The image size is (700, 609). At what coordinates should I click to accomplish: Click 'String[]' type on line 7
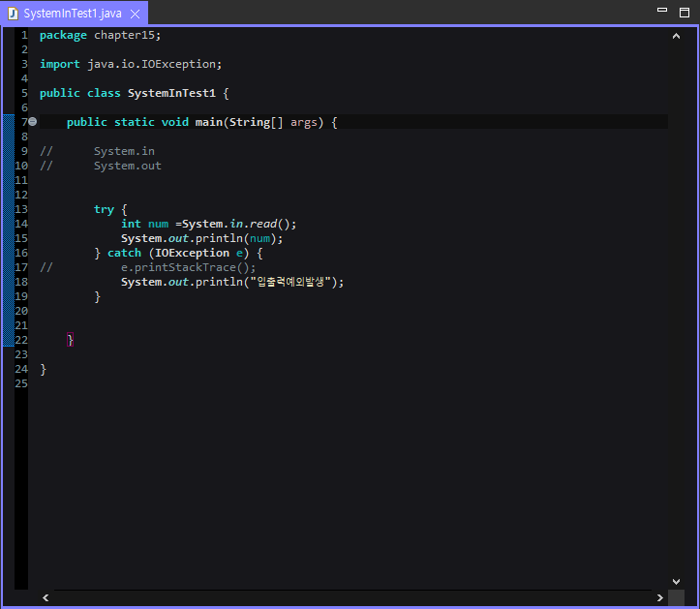pos(256,122)
